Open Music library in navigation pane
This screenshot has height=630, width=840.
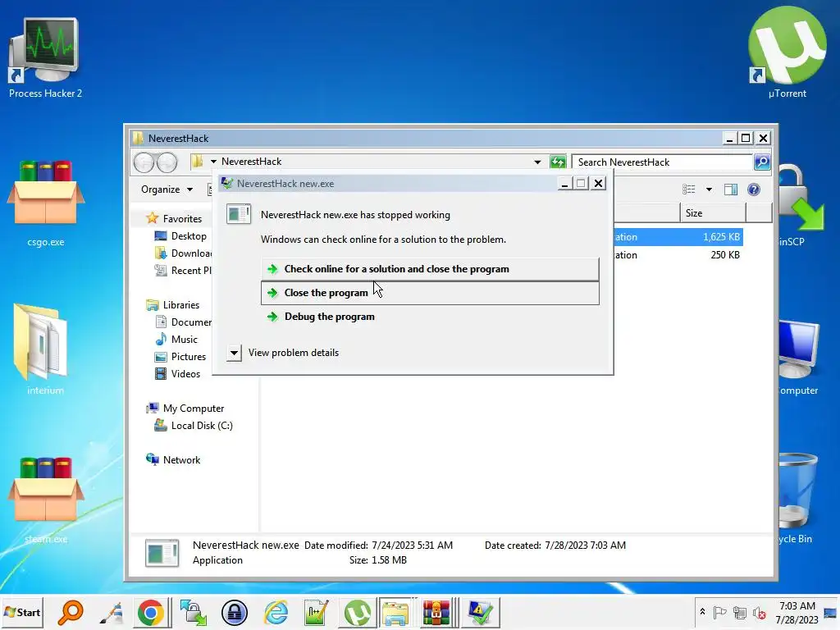click(185, 339)
